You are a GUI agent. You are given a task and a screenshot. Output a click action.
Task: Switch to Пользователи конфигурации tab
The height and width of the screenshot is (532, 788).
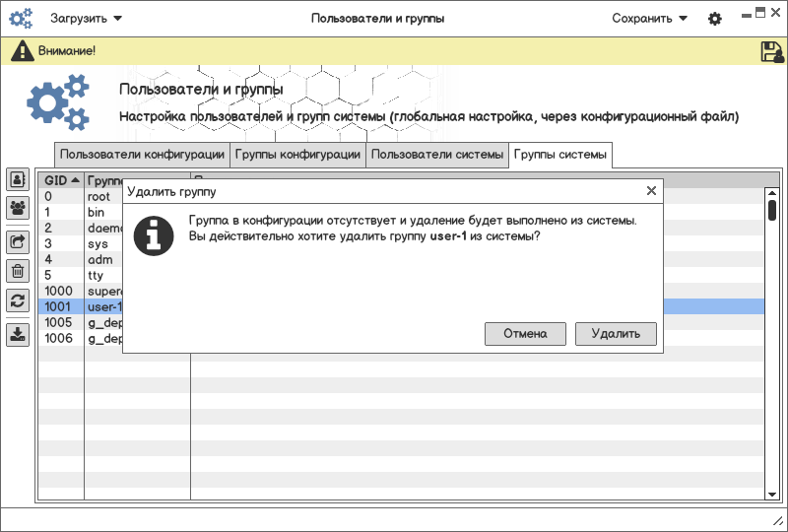click(142, 155)
